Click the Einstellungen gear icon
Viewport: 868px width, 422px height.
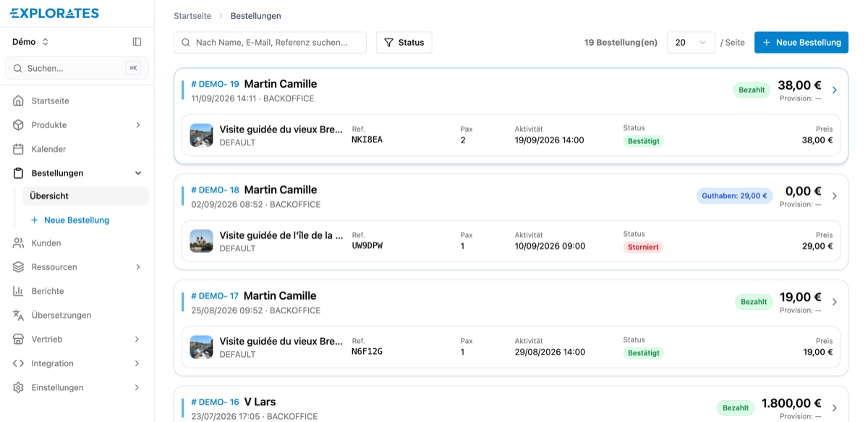18,387
